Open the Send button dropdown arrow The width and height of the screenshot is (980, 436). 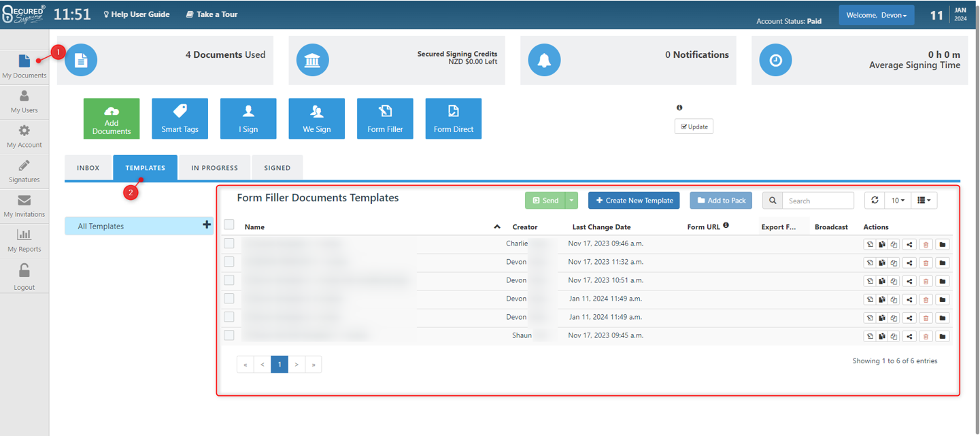tap(571, 201)
